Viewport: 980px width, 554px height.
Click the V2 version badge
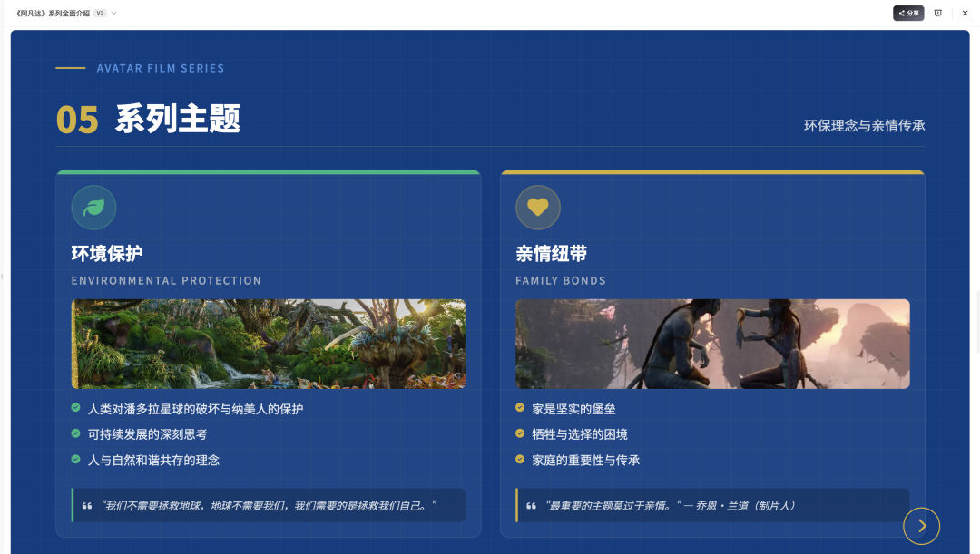pos(100,13)
